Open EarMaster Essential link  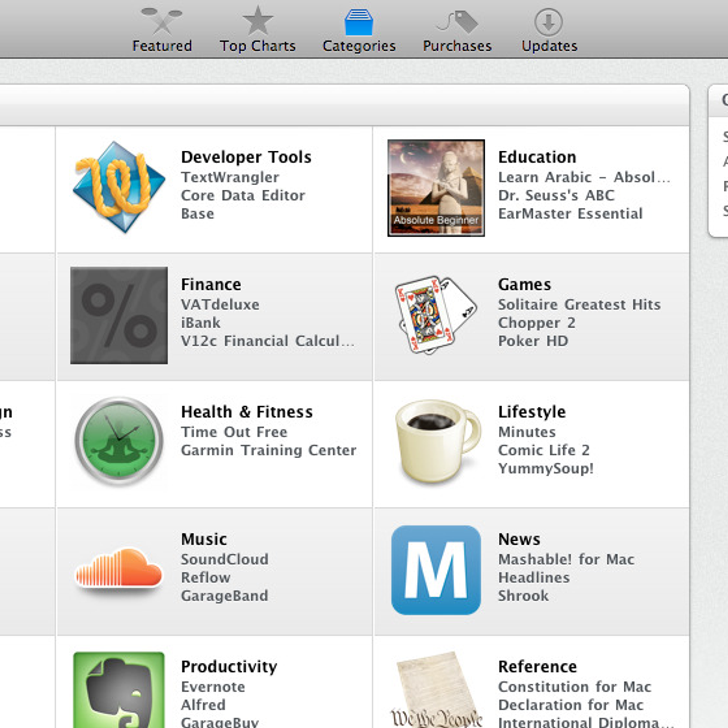(571, 214)
